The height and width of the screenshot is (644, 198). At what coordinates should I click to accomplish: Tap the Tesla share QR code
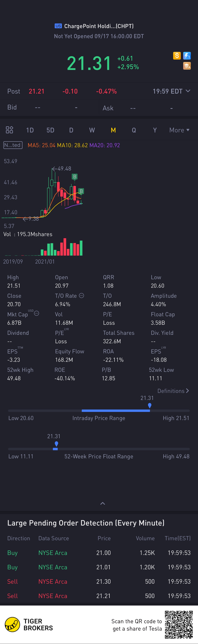[179, 624]
